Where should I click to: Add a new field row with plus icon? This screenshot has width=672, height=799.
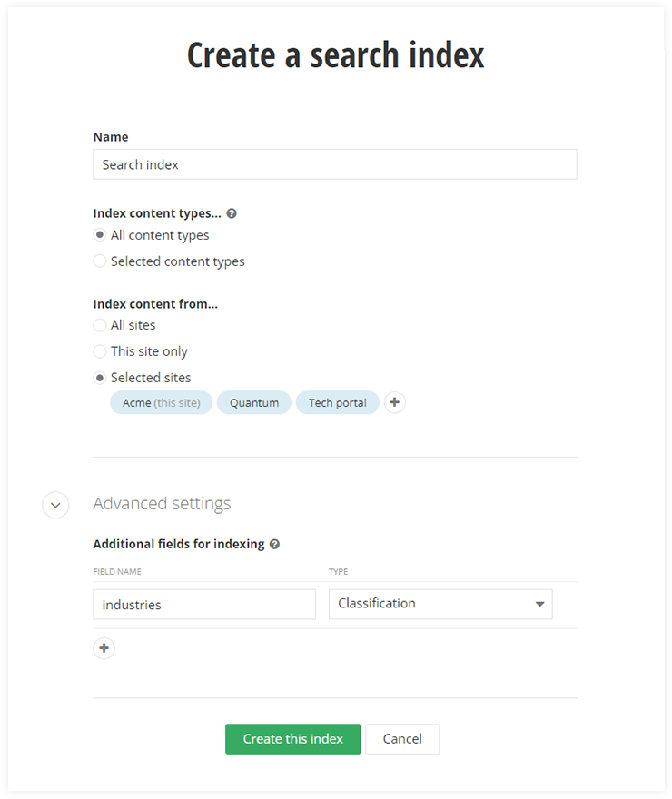(x=104, y=648)
